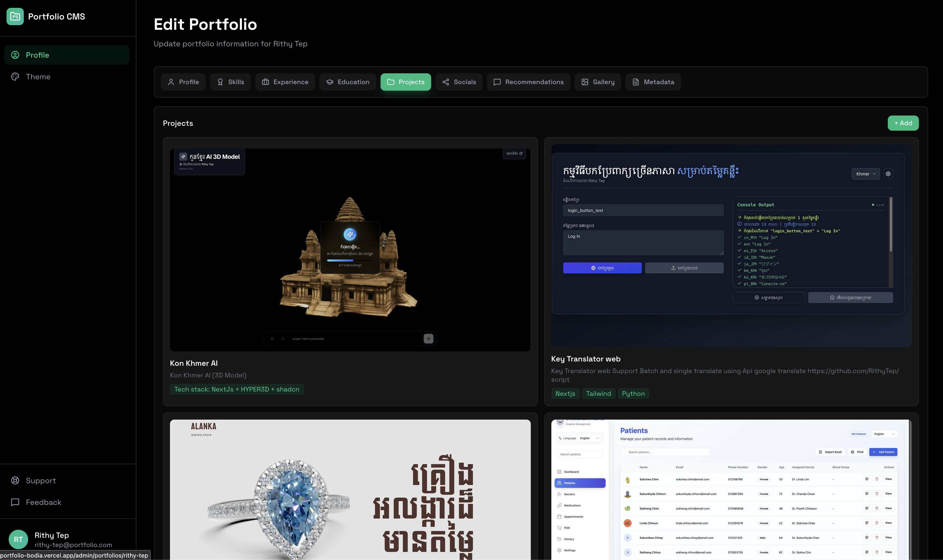Viewport: 943px width, 560px height.
Task: Click the Feedback chat bubble icon
Action: pyautogui.click(x=15, y=502)
